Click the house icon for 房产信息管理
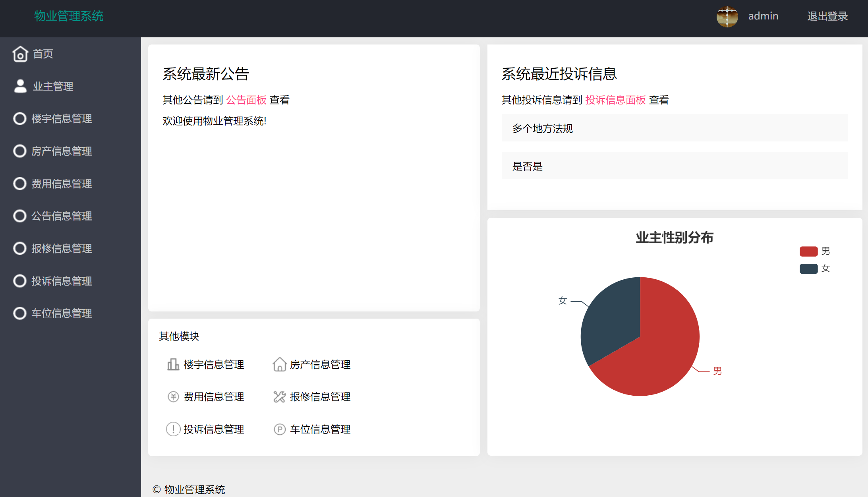 (280, 364)
